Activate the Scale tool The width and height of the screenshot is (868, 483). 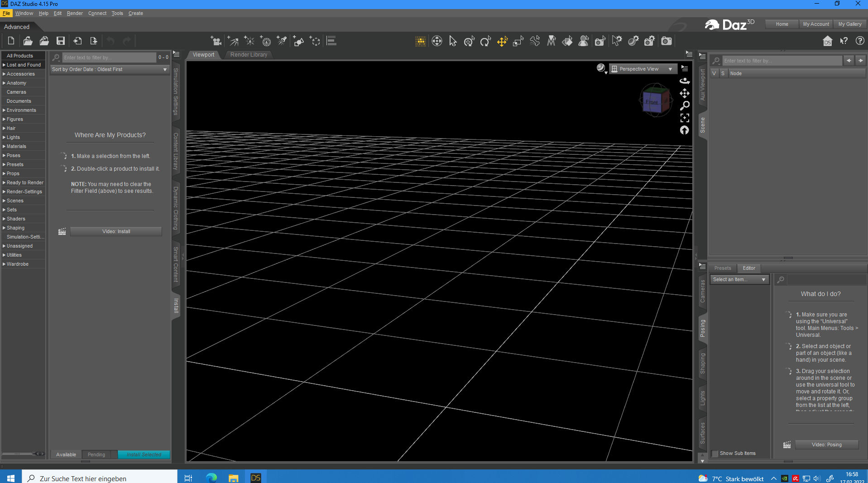click(x=518, y=41)
